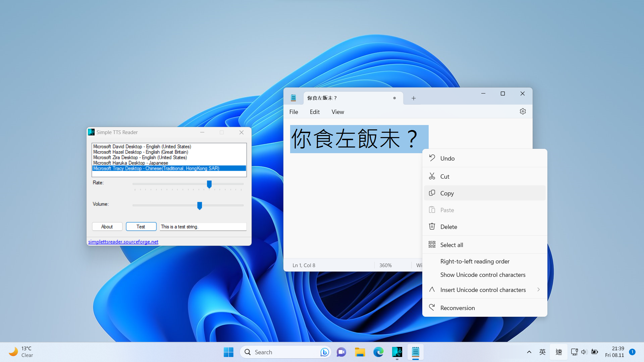Click Reconversion in the context menu
644x362 pixels.
tap(458, 307)
